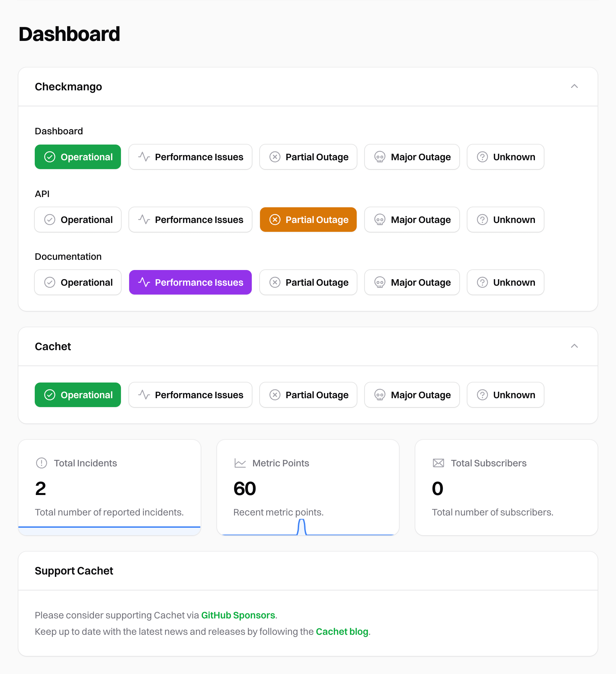Set Checkmango Dashboard to Performance Issues

(190, 157)
